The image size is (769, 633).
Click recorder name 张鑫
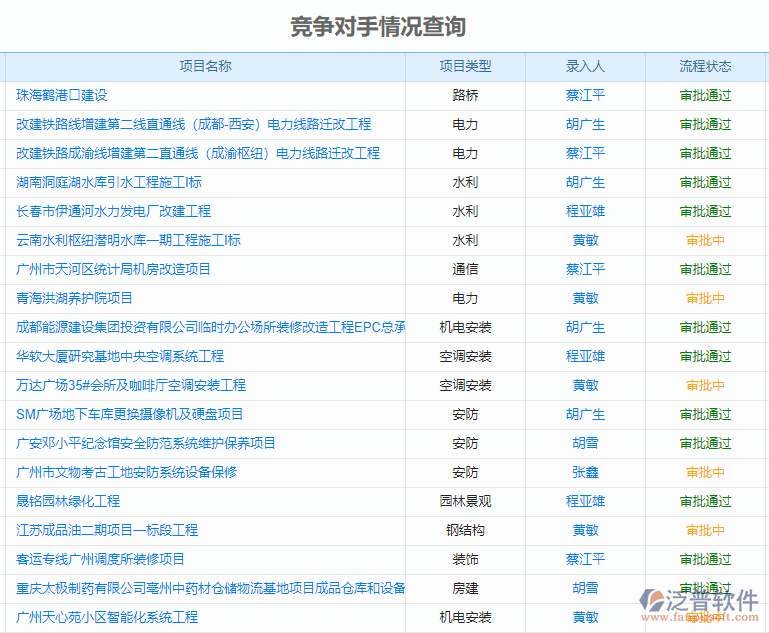coord(585,473)
